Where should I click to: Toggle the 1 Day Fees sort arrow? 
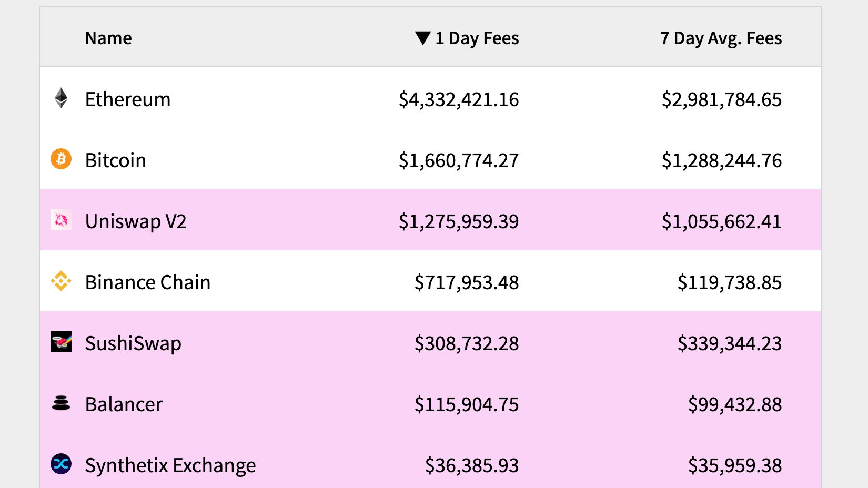click(x=422, y=38)
